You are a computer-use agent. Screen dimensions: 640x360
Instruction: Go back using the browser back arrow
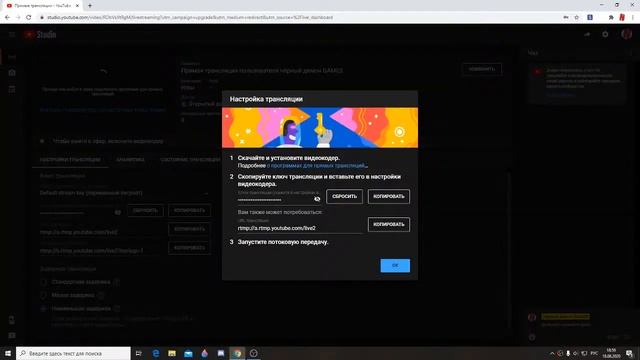tap(7, 18)
